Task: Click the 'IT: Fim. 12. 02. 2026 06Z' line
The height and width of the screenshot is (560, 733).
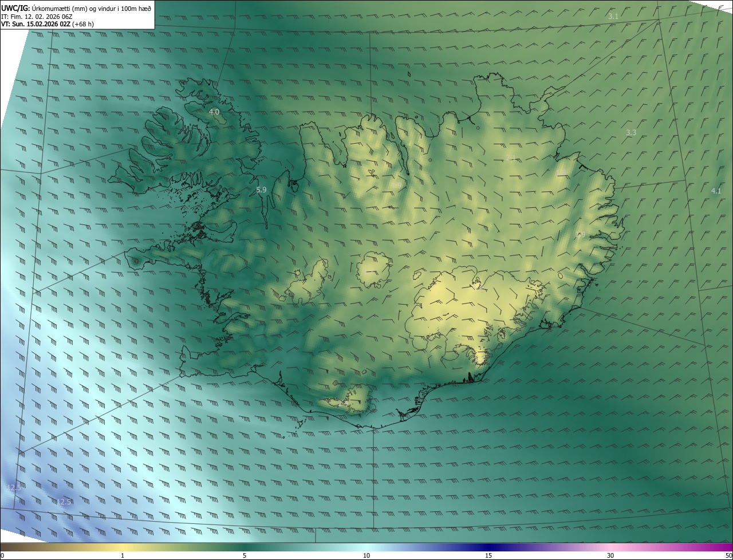Action: coord(37,17)
